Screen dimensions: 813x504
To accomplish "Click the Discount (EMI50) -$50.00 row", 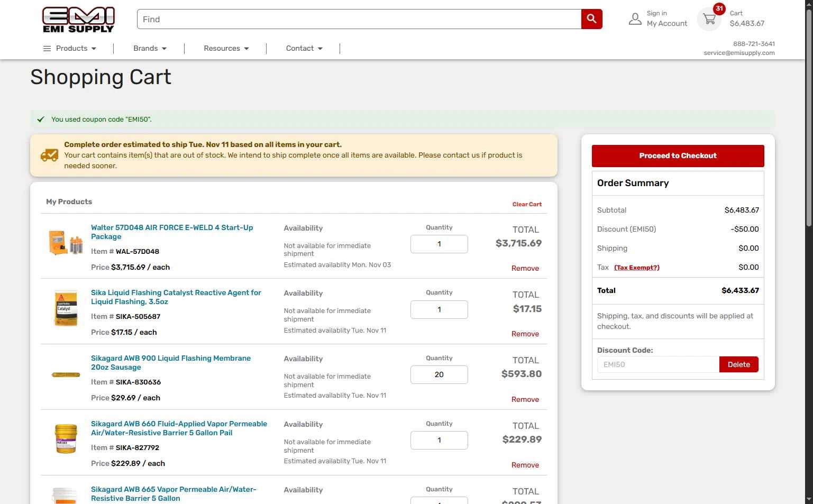I will (678, 229).
